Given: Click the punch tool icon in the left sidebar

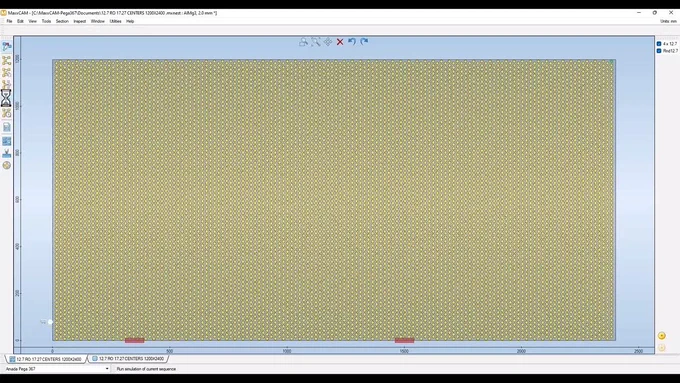Looking at the screenshot, I should pos(7,153).
